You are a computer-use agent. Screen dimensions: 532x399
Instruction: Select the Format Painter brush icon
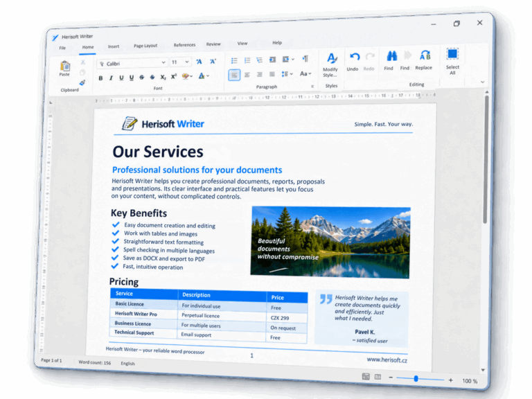82,83
